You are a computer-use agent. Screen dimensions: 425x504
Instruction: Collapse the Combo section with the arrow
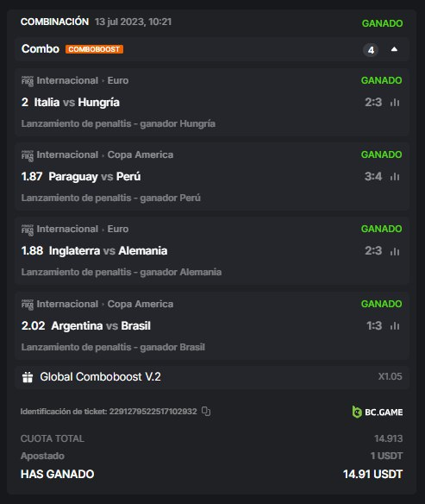(x=394, y=49)
